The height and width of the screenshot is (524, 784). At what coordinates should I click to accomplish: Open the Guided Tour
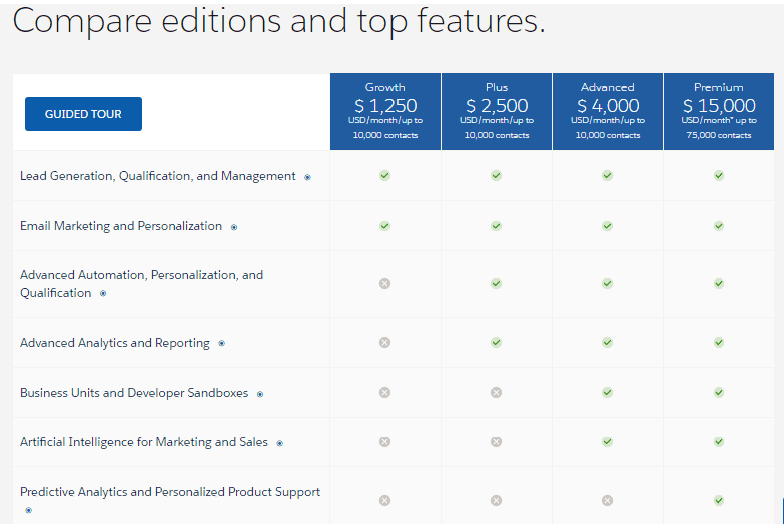coord(84,114)
